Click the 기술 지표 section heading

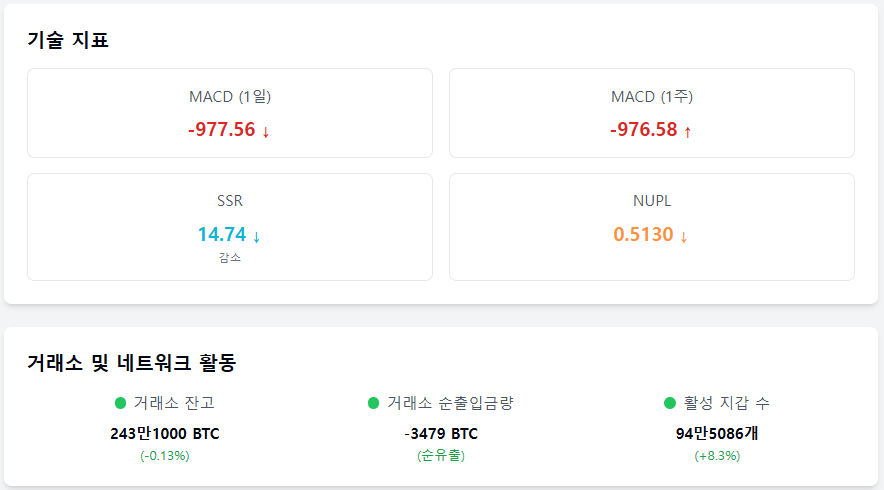[68, 41]
